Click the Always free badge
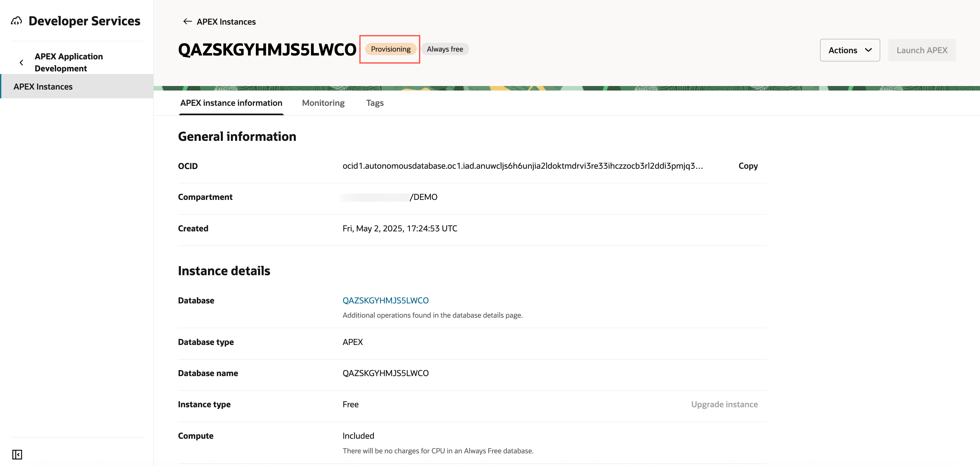 click(x=444, y=49)
